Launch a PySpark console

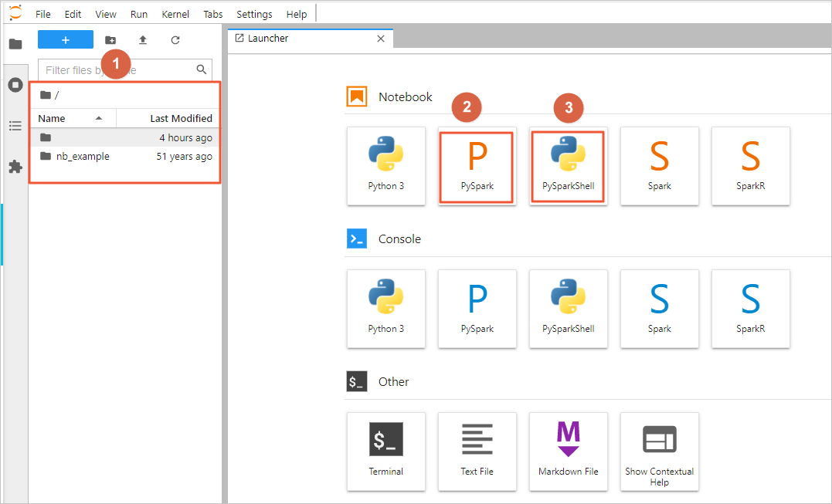click(x=477, y=309)
